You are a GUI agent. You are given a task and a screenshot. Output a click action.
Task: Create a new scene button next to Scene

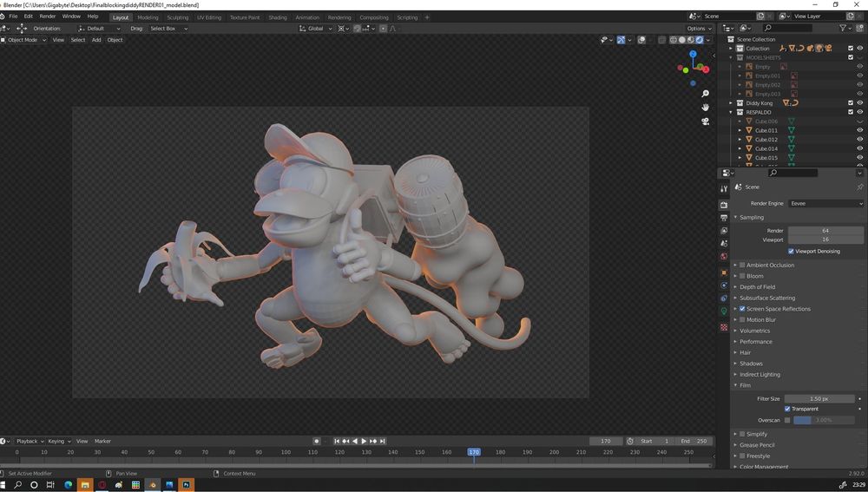coord(760,16)
